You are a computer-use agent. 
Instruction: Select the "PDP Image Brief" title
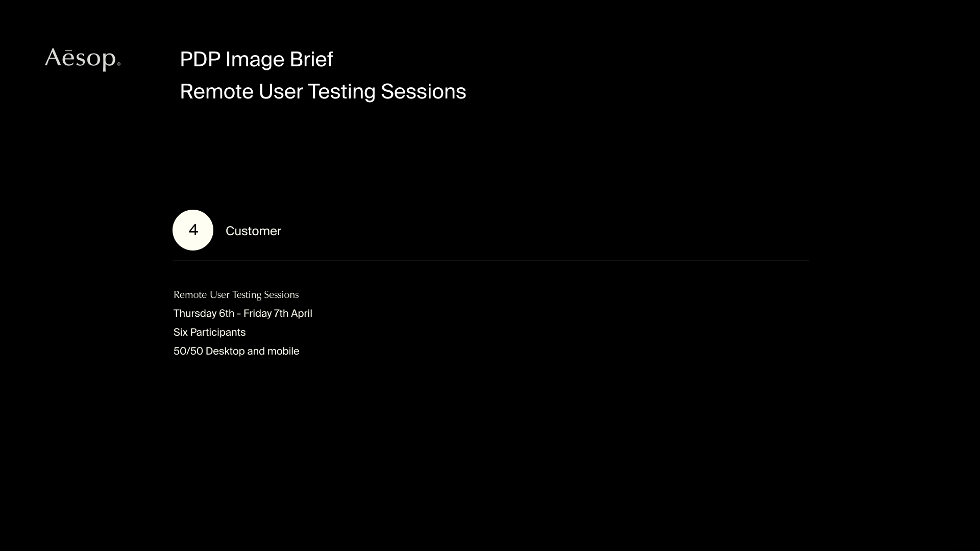(x=256, y=59)
